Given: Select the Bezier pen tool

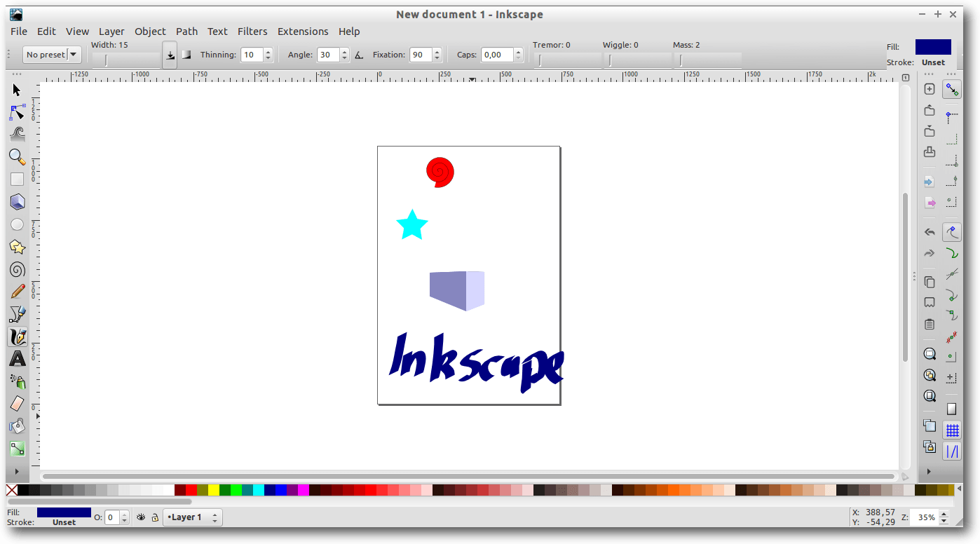Looking at the screenshot, I should [x=18, y=314].
